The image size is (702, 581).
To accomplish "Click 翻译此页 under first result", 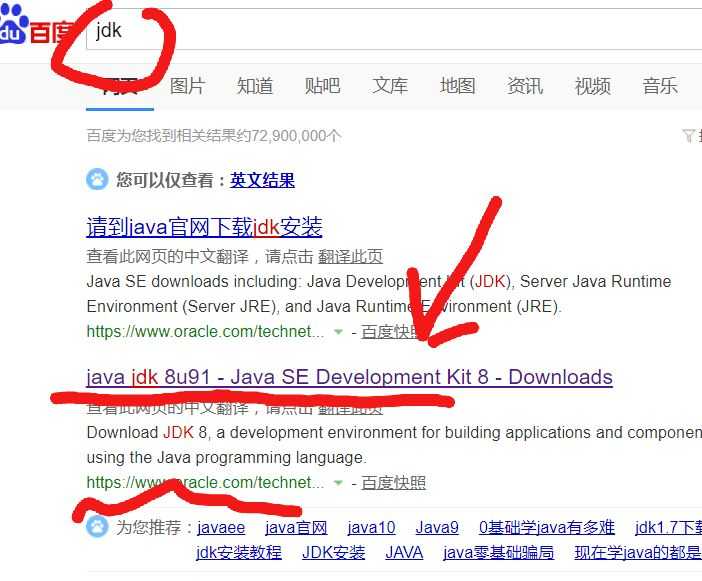I will click(350, 256).
